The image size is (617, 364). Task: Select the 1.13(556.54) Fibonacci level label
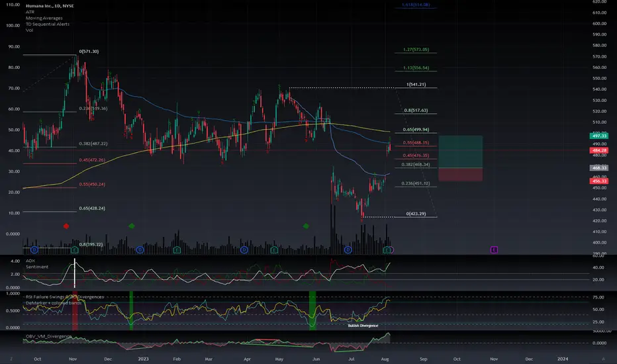click(x=416, y=68)
